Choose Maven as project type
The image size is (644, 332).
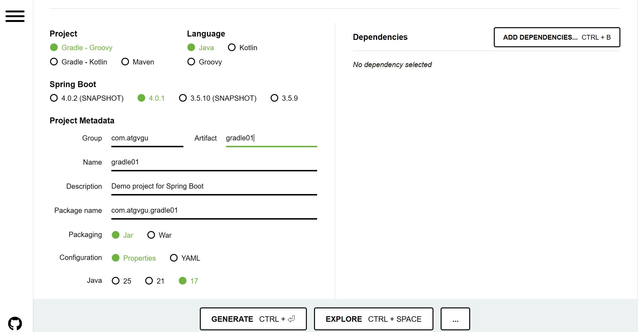(x=125, y=62)
